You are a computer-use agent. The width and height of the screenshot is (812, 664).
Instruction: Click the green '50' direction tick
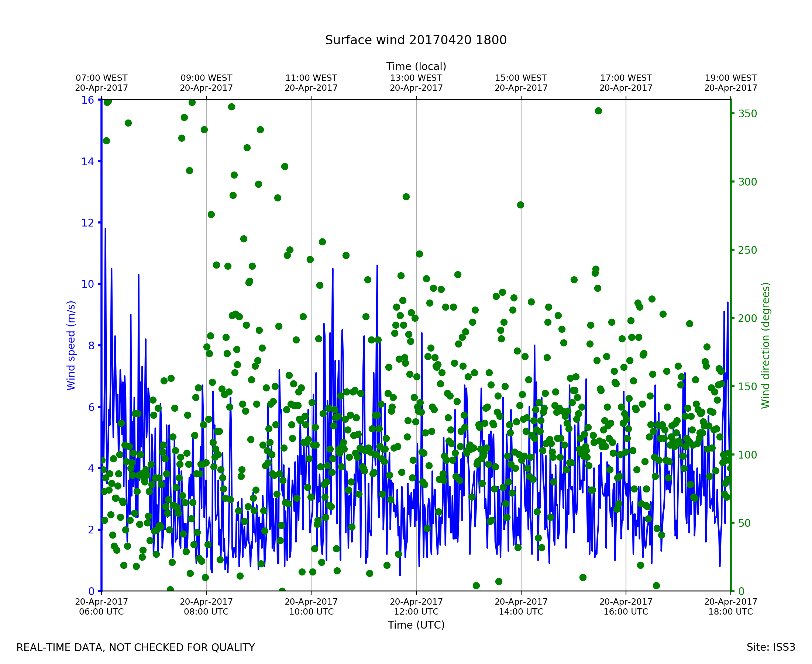click(x=744, y=523)
